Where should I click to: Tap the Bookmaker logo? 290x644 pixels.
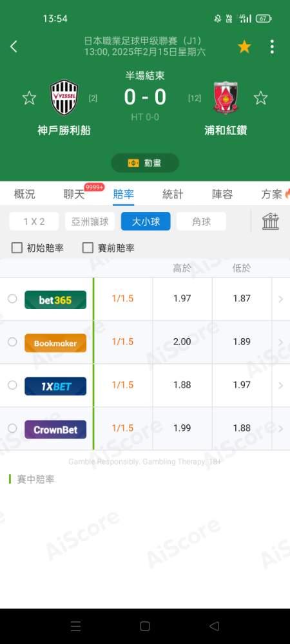55,343
